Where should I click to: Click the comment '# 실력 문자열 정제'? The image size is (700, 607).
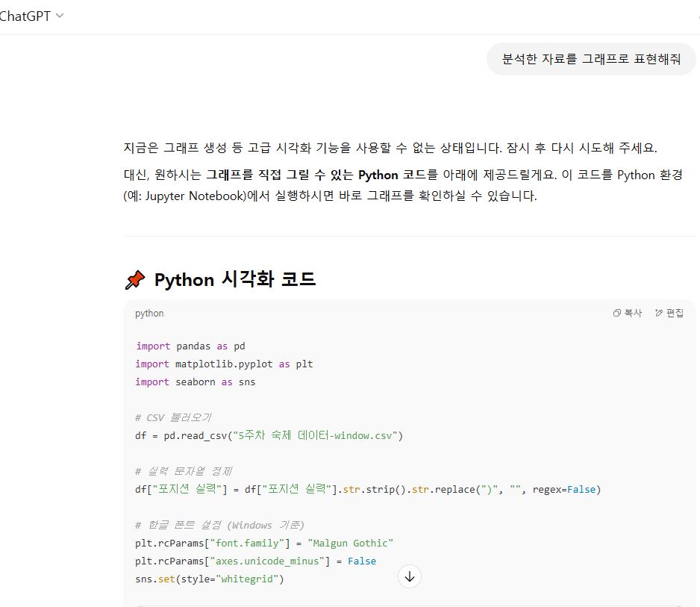(x=184, y=471)
